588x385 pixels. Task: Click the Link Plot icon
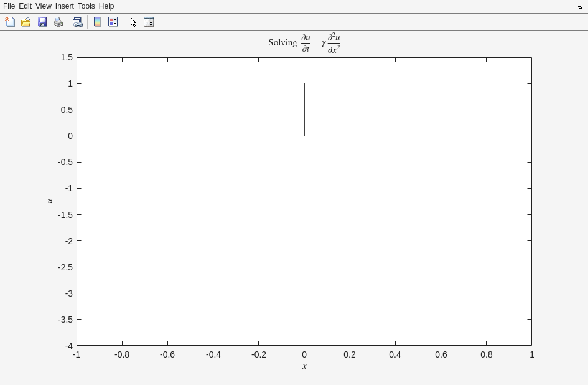click(77, 22)
